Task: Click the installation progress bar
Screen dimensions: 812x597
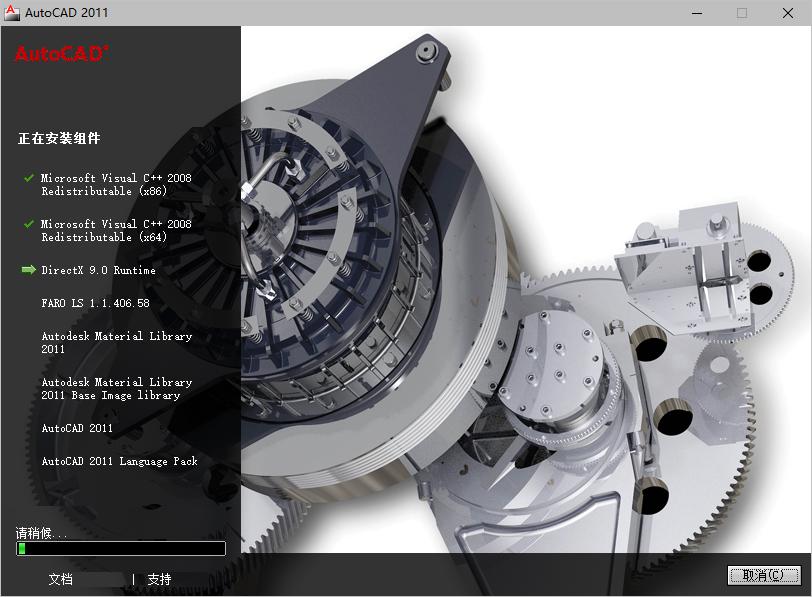Action: tap(120, 548)
